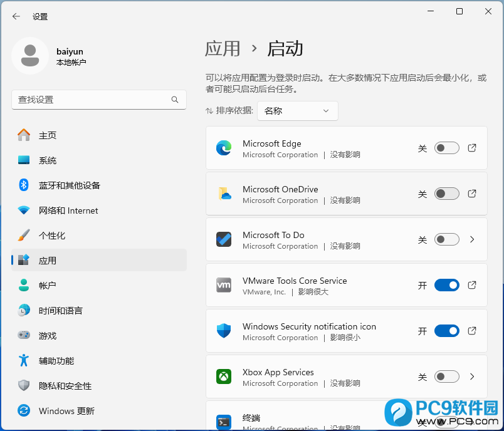This screenshot has height=431, width=504.
Task: Click the 应用 apps icon
Action: (x=24, y=260)
